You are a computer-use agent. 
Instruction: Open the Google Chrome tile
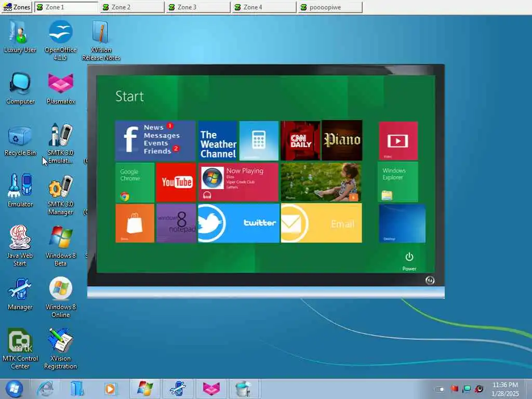pos(135,182)
